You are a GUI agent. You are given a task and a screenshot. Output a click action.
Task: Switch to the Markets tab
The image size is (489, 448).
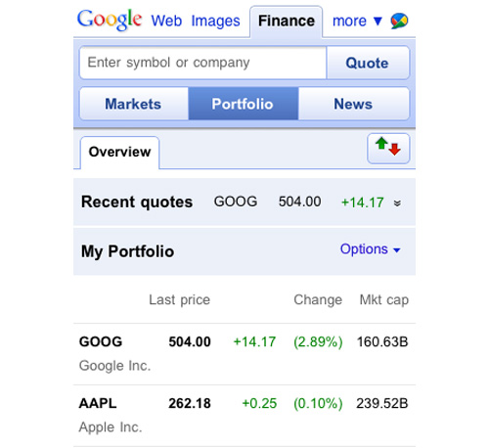pyautogui.click(x=134, y=104)
